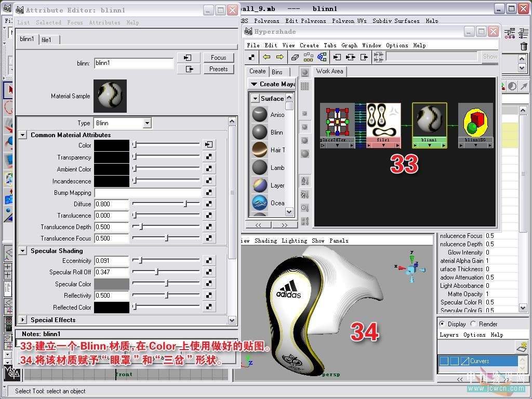532x399 pixels.
Task: Click Hypershade previous view yellow left arrow
Action: click(267, 57)
